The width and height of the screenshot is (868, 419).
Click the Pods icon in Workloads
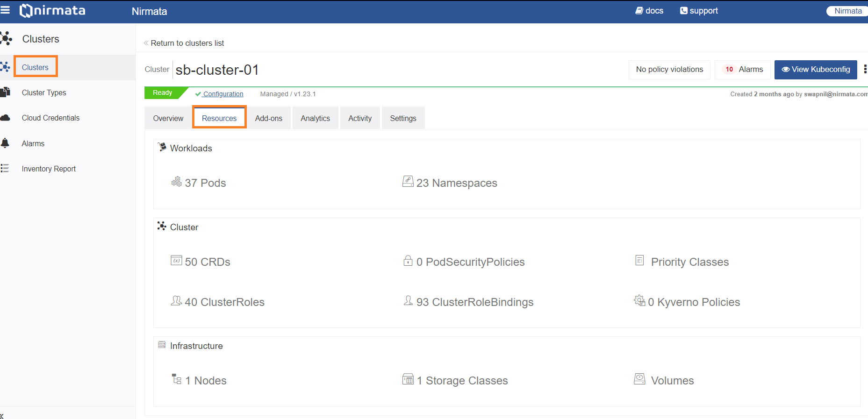pos(176,182)
